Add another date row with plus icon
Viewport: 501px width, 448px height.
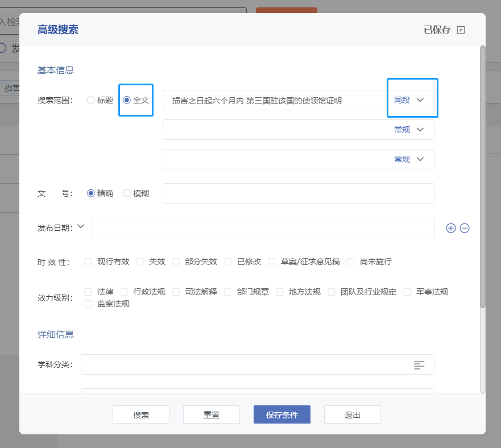click(451, 228)
